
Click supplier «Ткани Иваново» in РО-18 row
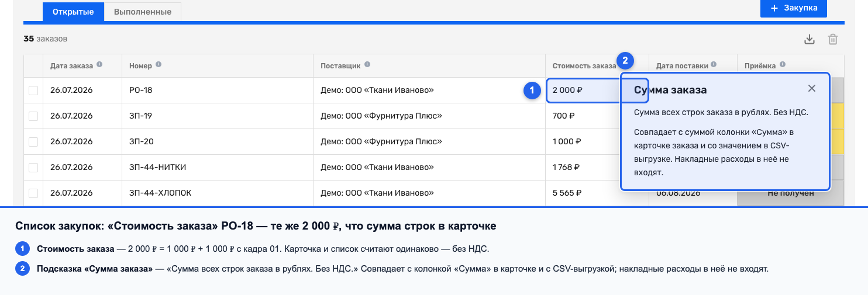377,91
